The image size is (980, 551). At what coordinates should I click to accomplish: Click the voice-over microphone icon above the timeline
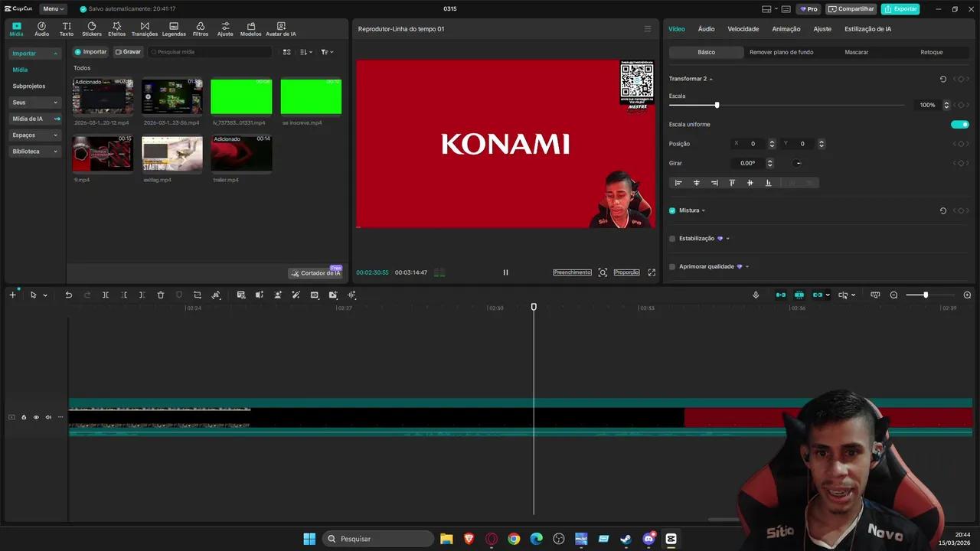756,295
